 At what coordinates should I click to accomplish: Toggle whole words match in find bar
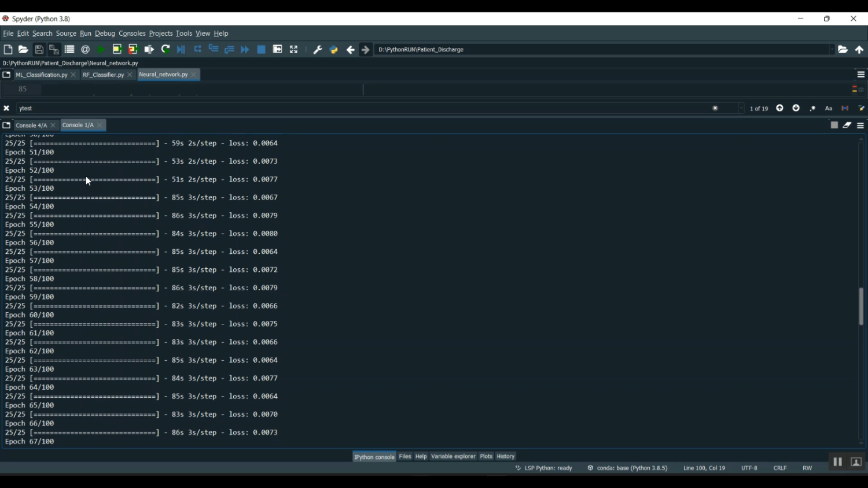point(845,108)
